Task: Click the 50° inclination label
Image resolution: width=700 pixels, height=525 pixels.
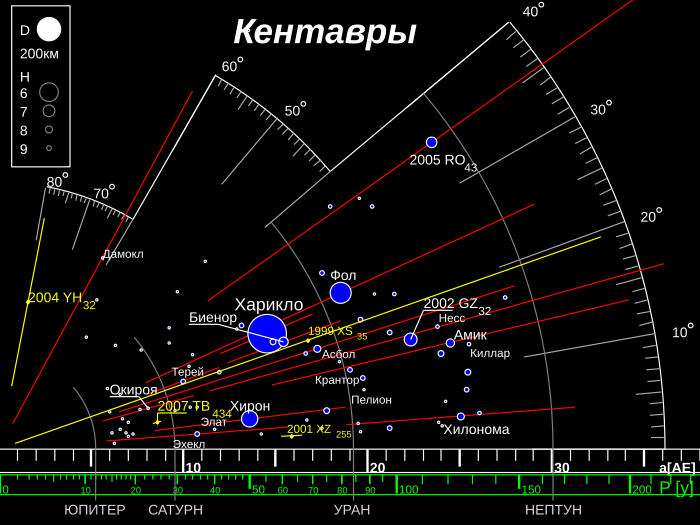Action: click(296, 109)
